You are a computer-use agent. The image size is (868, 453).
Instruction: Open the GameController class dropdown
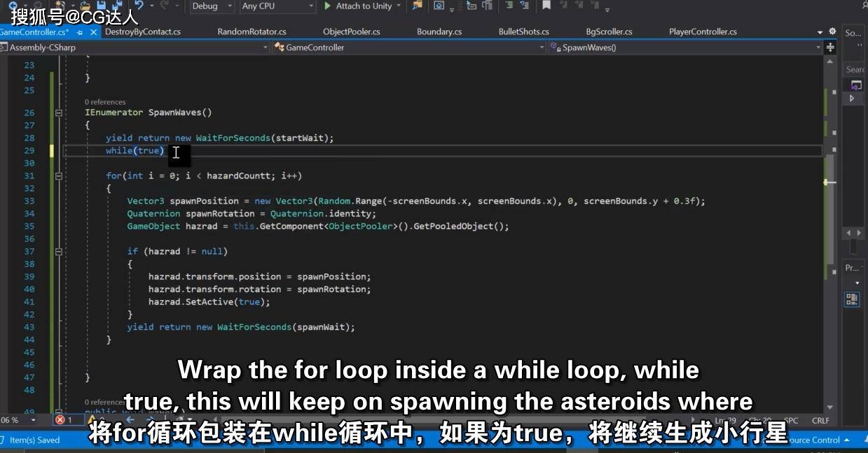410,48
